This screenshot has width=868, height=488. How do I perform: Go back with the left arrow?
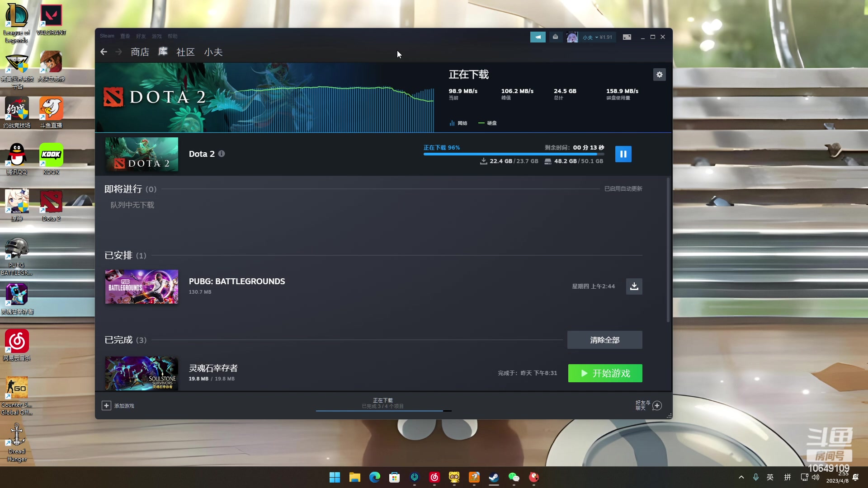tap(104, 52)
